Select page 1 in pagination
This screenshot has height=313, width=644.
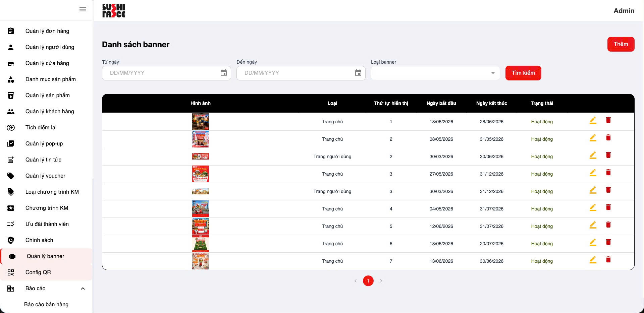368,281
